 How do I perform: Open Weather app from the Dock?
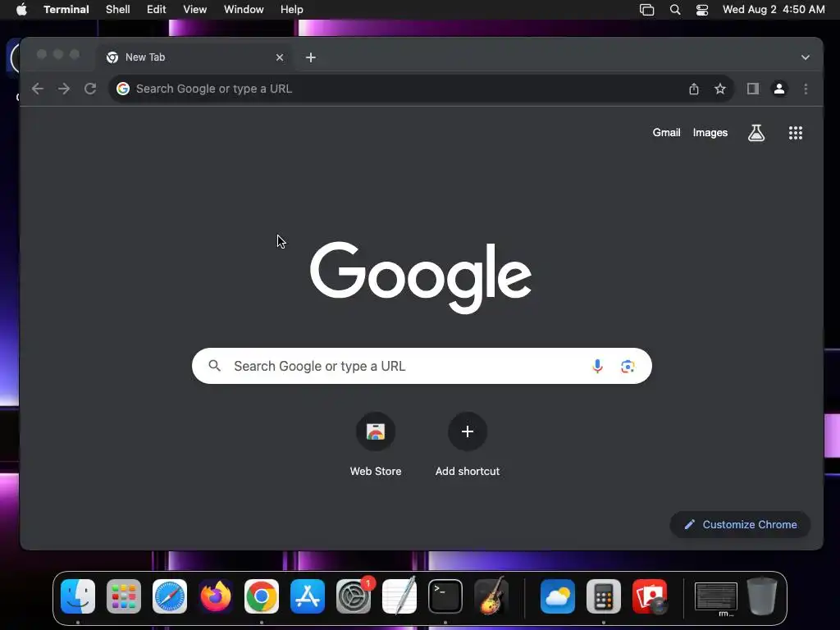(558, 596)
